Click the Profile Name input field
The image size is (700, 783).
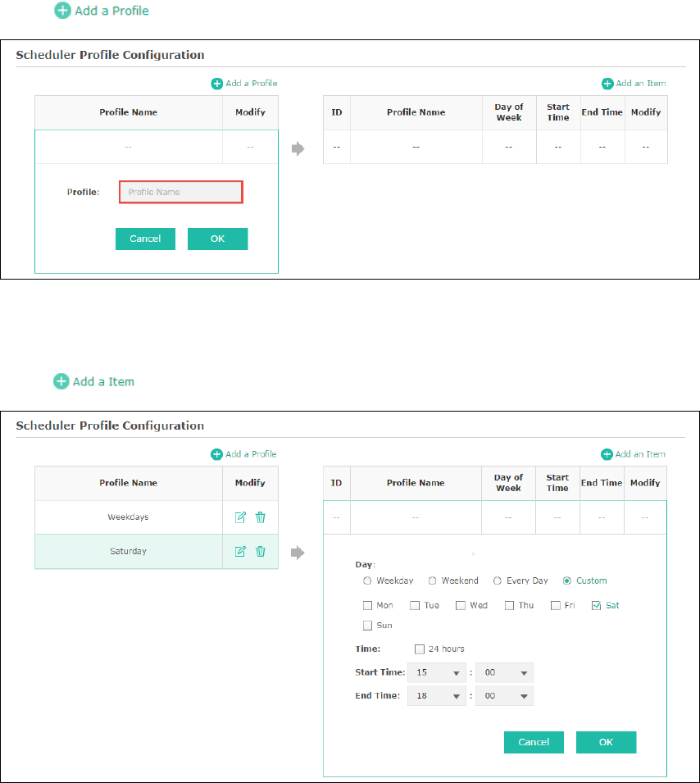pos(181,192)
